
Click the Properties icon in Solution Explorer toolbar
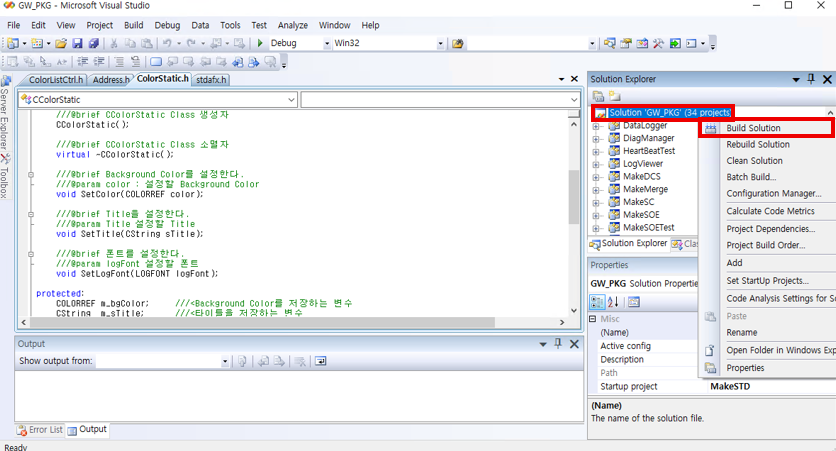(598, 96)
